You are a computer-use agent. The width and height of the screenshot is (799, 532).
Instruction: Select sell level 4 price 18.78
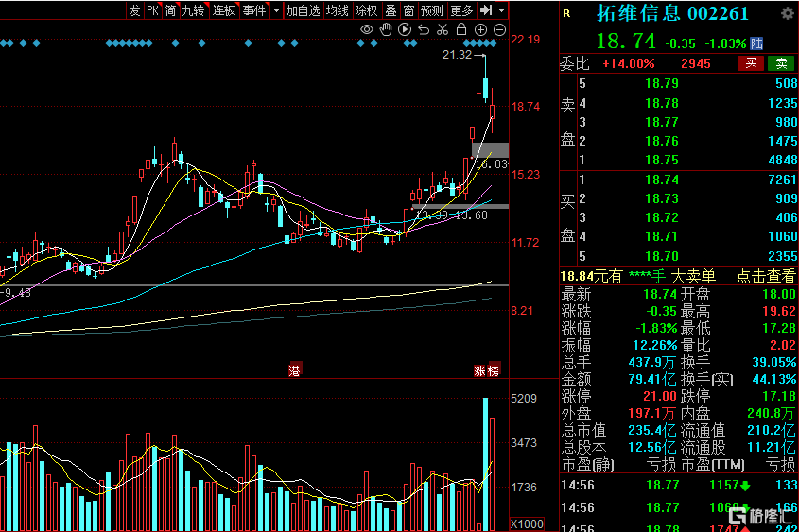[x=661, y=103]
